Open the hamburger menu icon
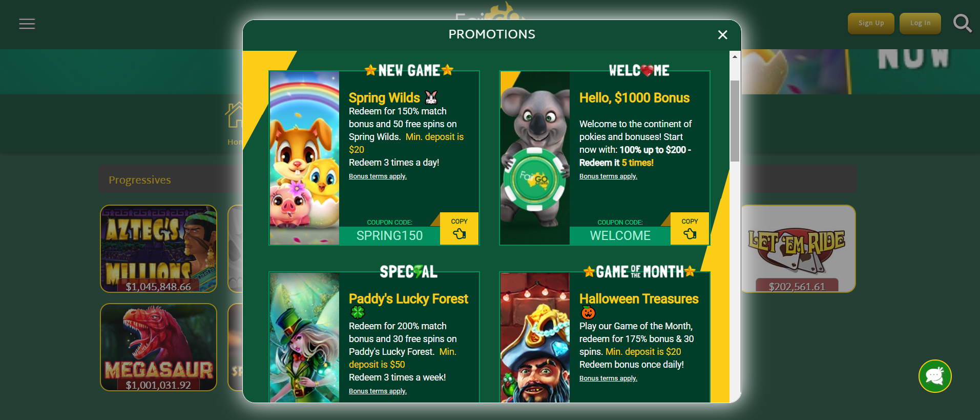Screen dimensions: 980x420 (x=27, y=24)
